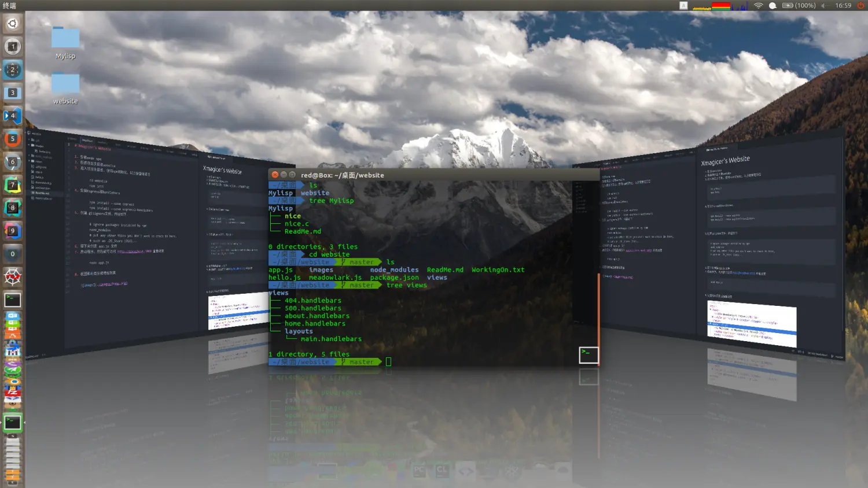Image resolution: width=868 pixels, height=488 pixels.
Task: Toggle the input method 'A' indicator
Action: 683,6
